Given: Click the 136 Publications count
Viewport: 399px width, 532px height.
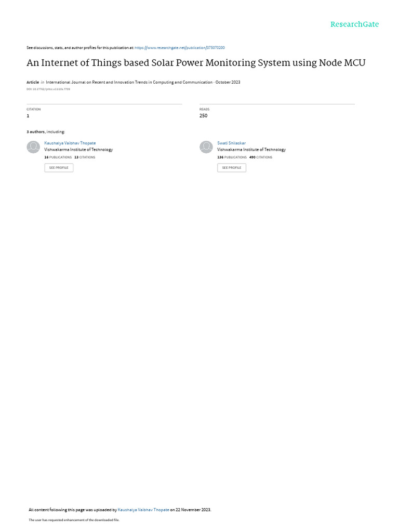Looking at the screenshot, I should [x=232, y=157].
